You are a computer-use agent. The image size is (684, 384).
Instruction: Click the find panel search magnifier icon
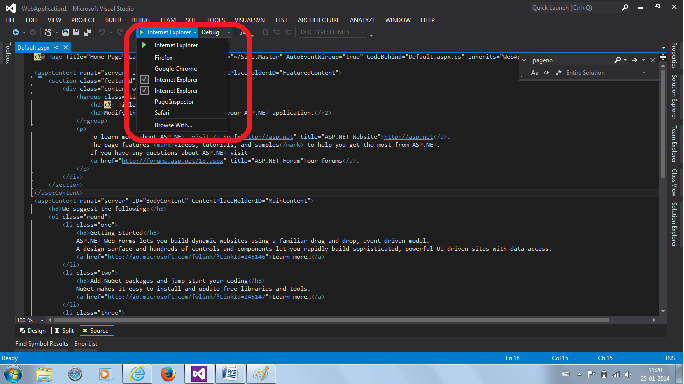click(617, 60)
